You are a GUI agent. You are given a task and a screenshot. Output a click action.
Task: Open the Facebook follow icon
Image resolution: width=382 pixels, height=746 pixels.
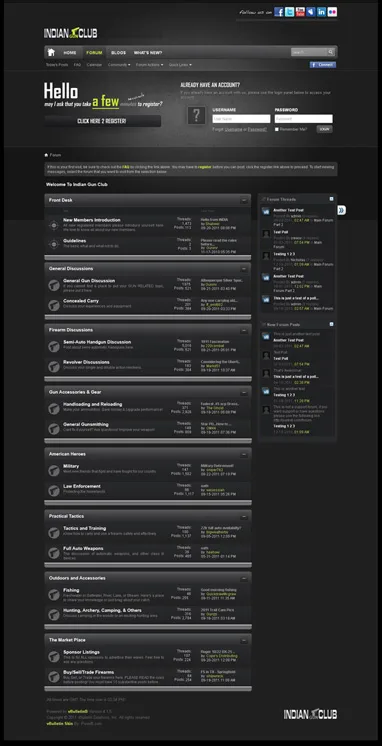pyautogui.click(x=279, y=12)
